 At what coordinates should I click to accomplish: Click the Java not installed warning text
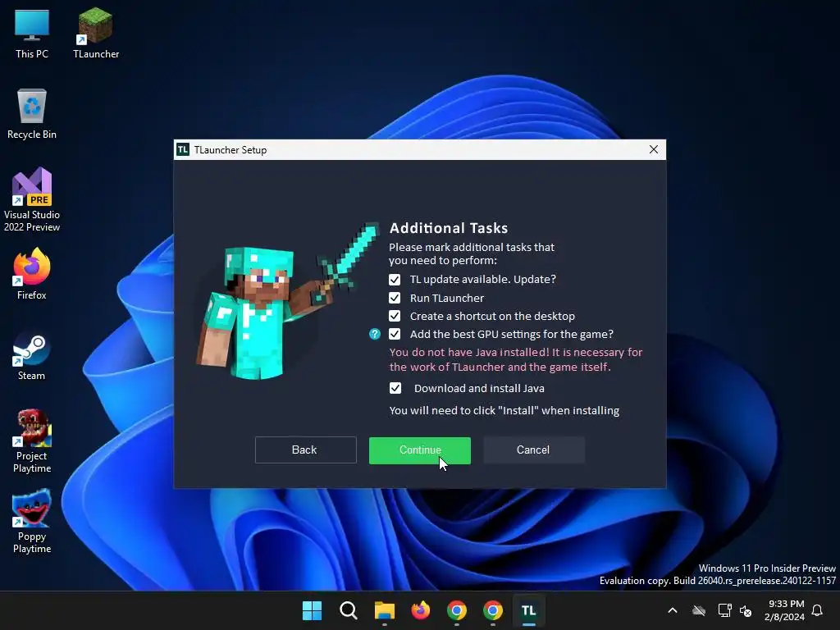point(515,359)
